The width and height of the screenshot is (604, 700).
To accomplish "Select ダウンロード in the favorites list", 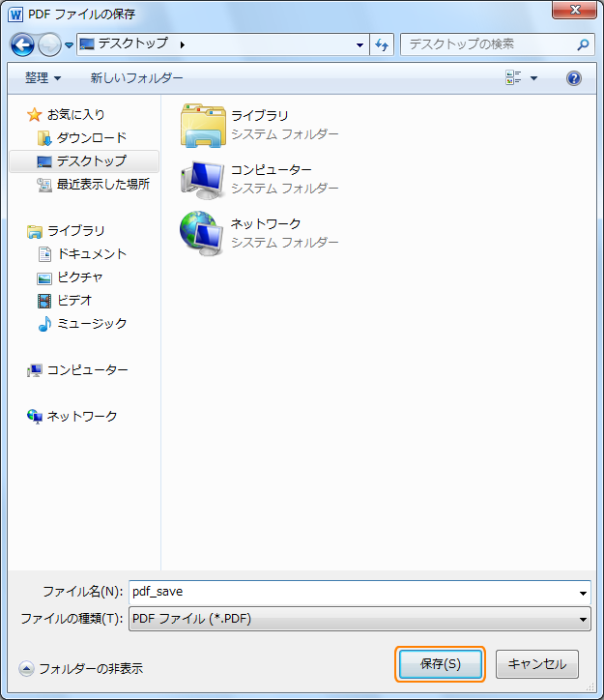I will pyautogui.click(x=91, y=137).
